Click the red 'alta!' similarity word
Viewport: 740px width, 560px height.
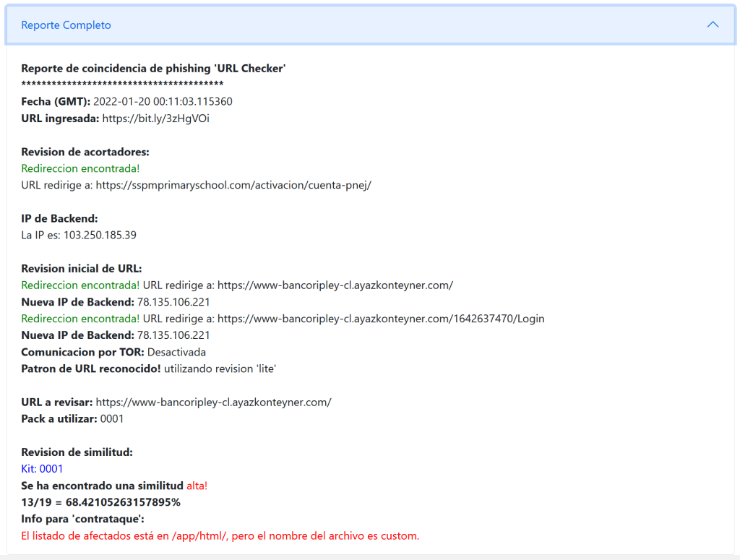point(197,486)
